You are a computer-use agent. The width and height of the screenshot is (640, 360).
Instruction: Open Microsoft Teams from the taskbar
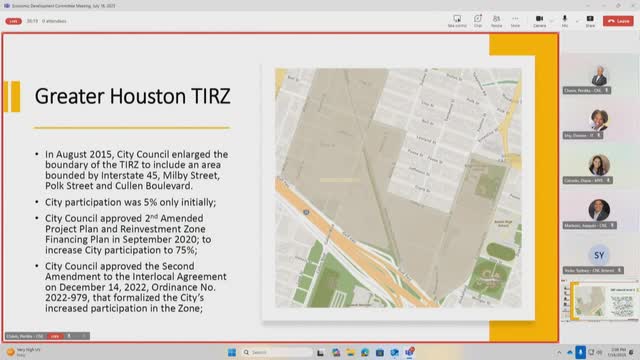(409, 352)
